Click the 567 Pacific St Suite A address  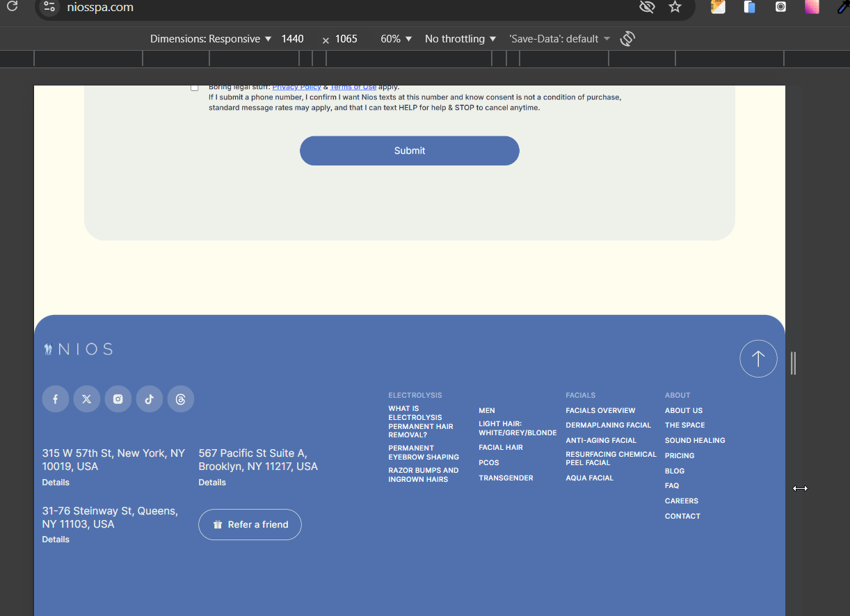[x=258, y=460]
